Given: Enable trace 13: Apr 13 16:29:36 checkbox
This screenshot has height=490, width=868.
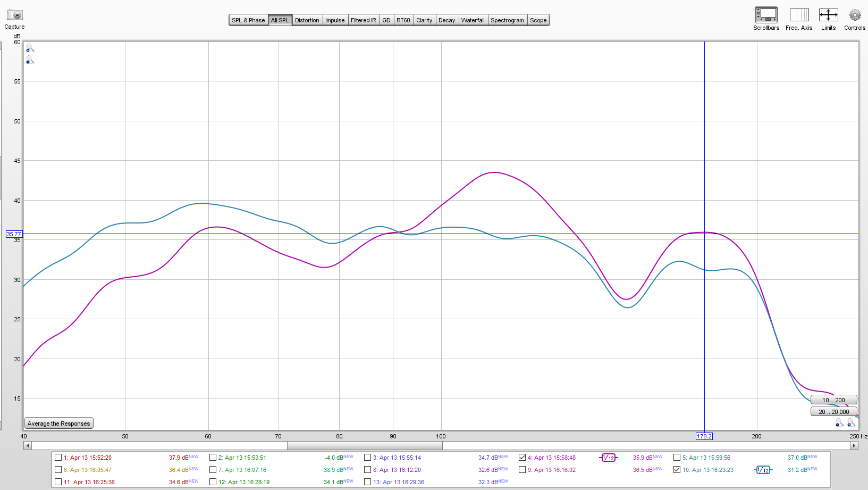Looking at the screenshot, I should pos(368,482).
